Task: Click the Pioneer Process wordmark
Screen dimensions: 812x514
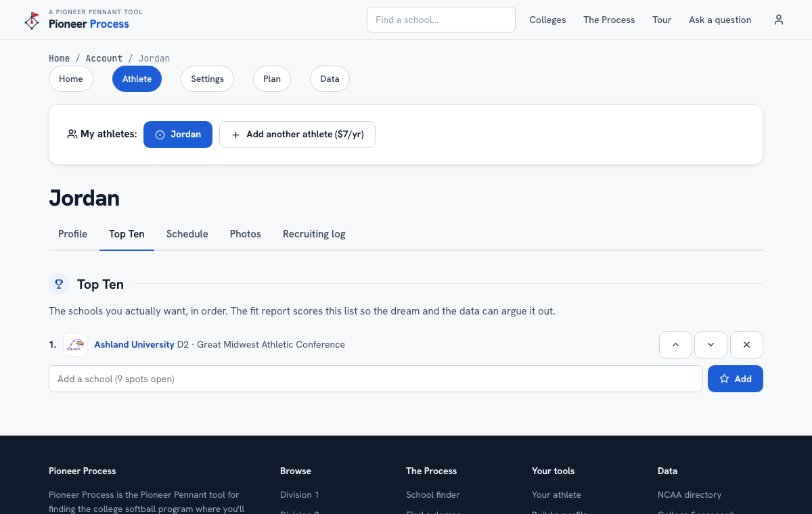Action: [89, 24]
